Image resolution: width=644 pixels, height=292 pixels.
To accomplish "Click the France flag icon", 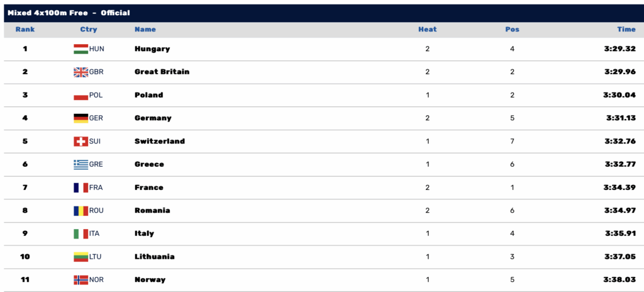I will click(80, 188).
